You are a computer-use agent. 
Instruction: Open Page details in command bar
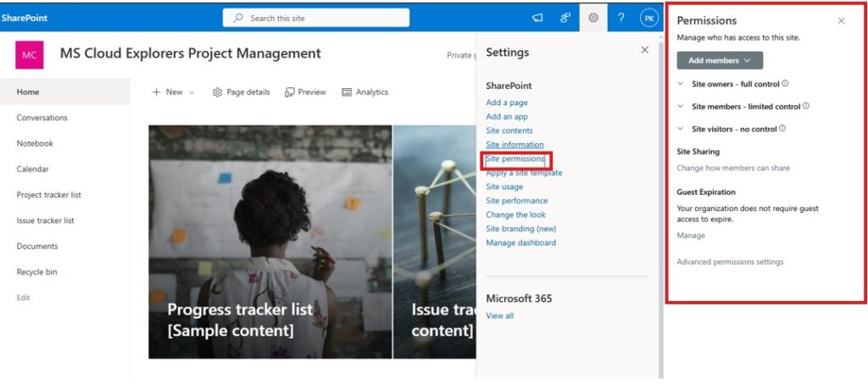242,92
